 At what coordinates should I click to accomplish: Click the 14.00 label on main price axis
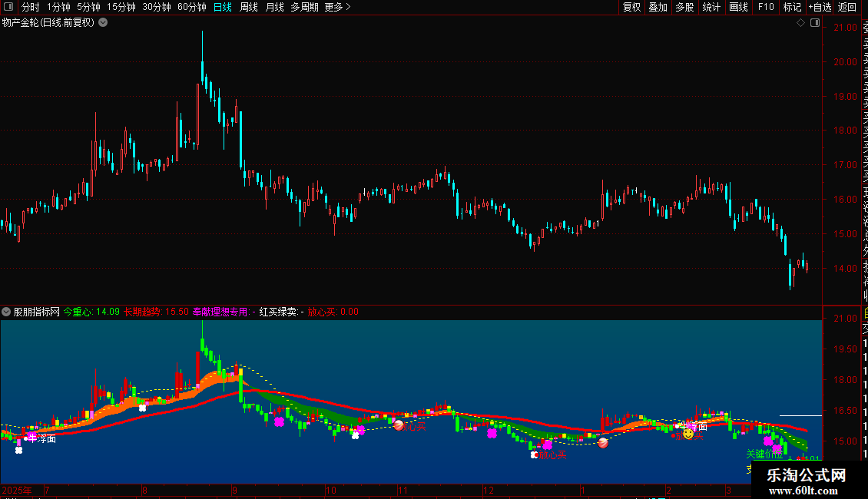click(845, 269)
